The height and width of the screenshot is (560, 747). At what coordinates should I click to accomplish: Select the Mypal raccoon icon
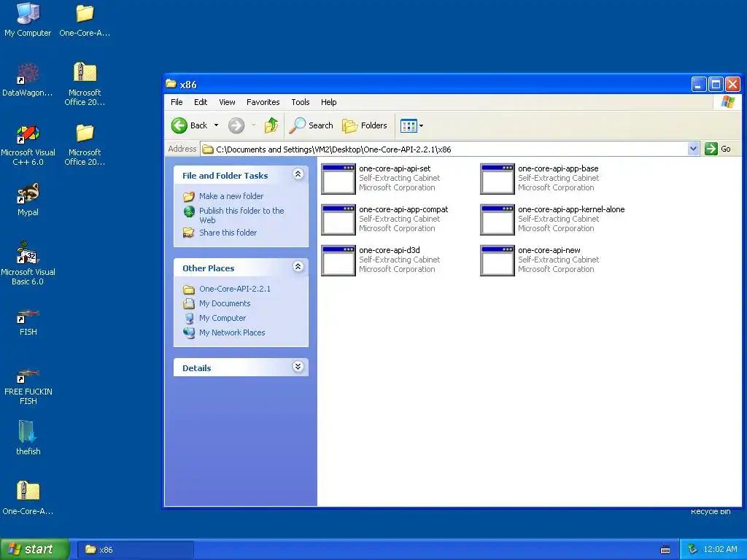(x=28, y=198)
